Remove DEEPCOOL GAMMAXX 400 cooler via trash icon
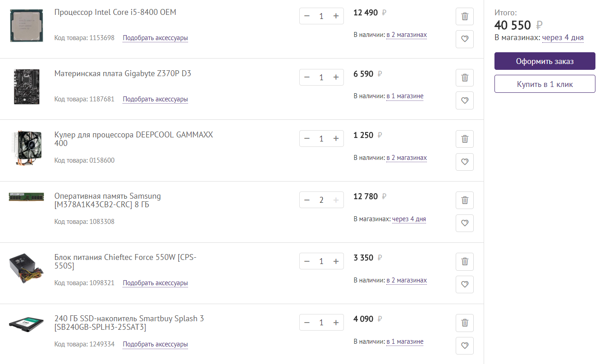The height and width of the screenshot is (364, 604). [x=465, y=139]
